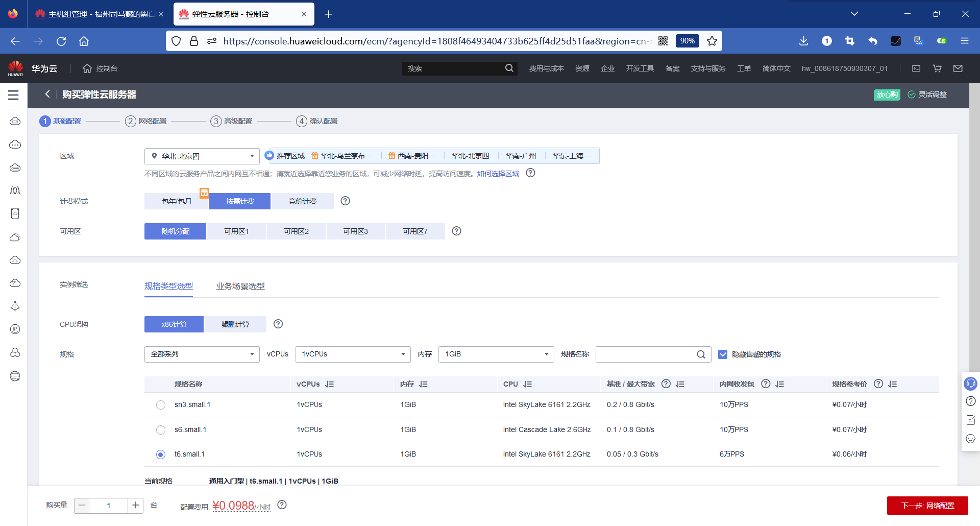Screen dimensions: 980x526
Task: Open the vCPUs filter dropdown
Action: (x=353, y=354)
